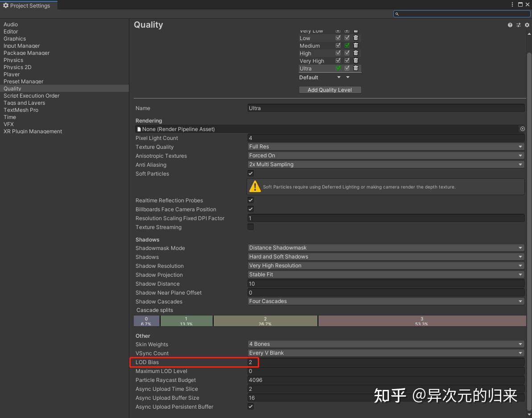Screen dimensions: 532x418
Task: Open the Shadowmask Mode dropdown
Action: pos(386,248)
